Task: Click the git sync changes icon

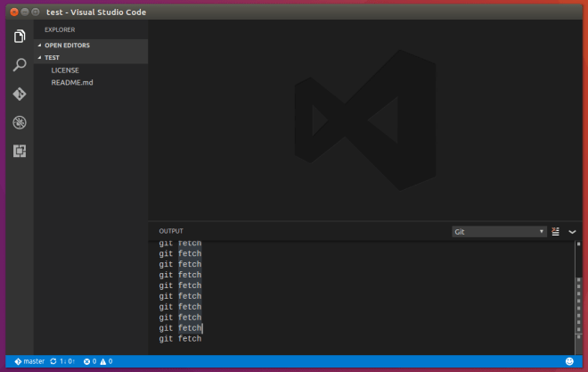Action: (54, 361)
